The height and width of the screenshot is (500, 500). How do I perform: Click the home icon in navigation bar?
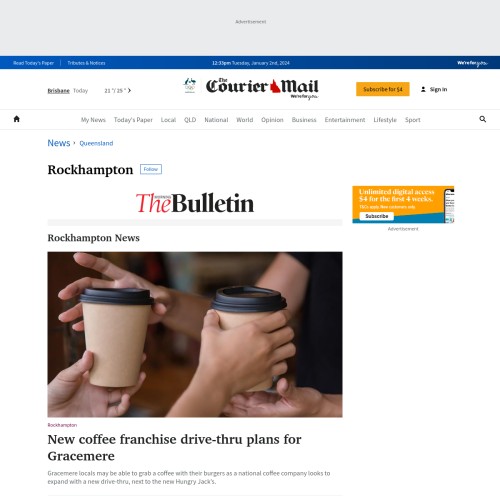tap(16, 119)
